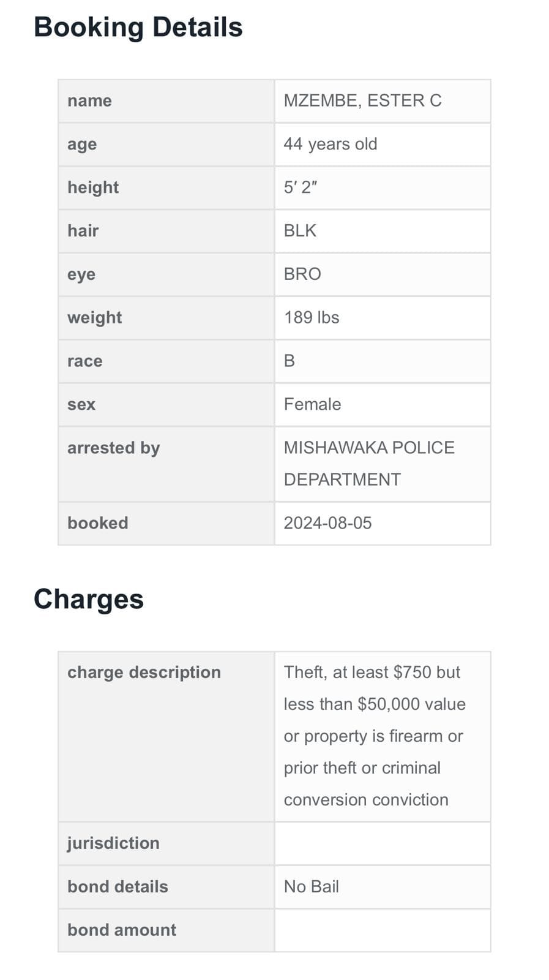Select the name value MZEMBE, ESTER C
This screenshot has width=549, height=980.
[362, 100]
